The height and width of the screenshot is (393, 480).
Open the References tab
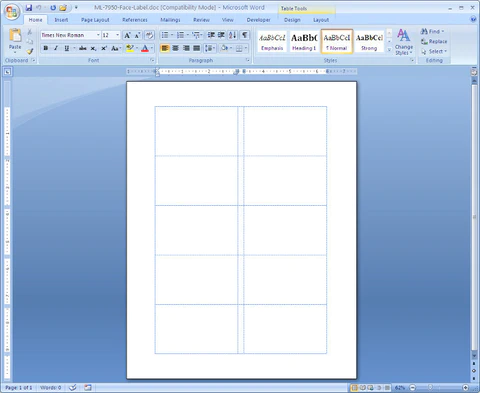tap(135, 20)
